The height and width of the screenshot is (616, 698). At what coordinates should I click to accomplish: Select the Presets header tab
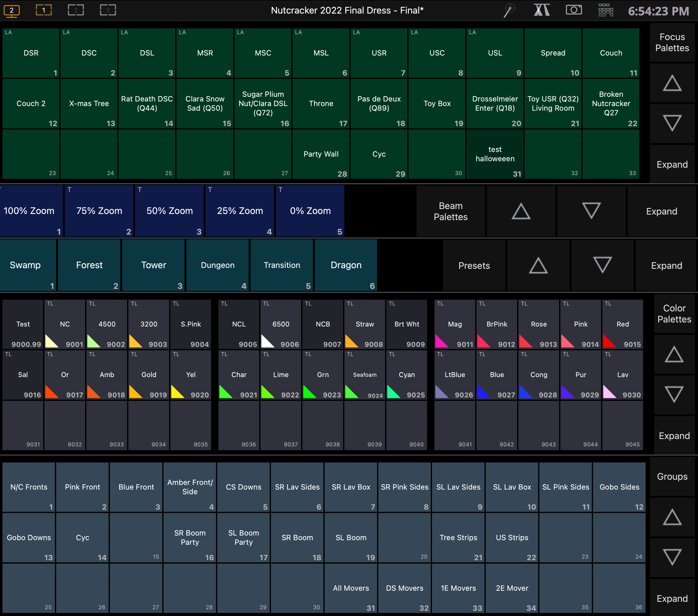[474, 265]
